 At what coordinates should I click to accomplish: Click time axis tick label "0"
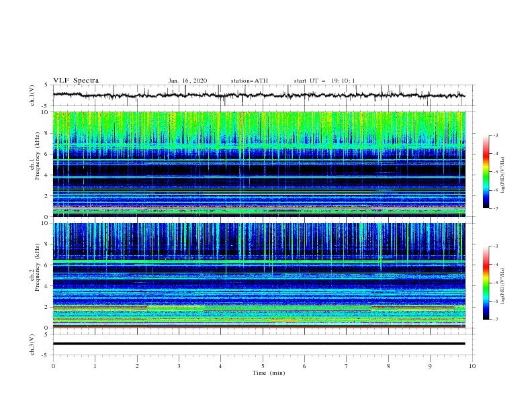[x=53, y=366]
